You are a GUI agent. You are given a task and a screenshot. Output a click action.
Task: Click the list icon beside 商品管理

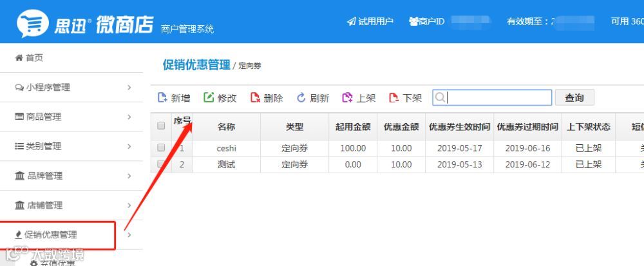coord(19,117)
